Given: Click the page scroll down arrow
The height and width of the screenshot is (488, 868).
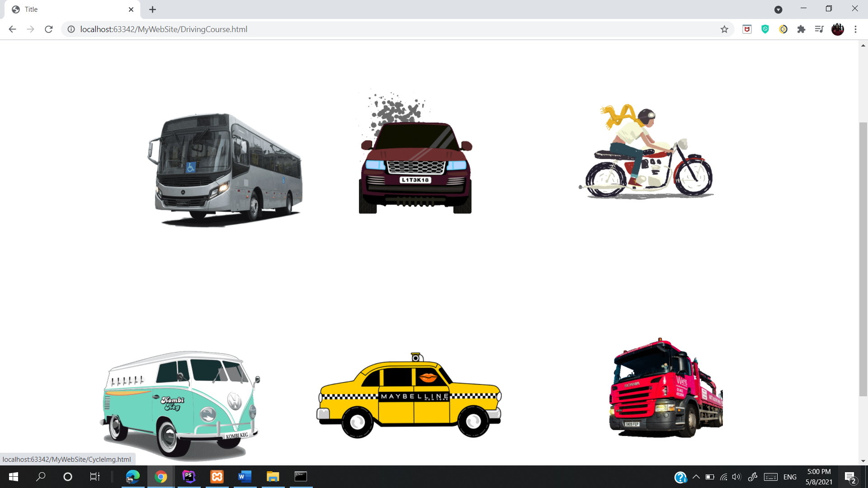Looking at the screenshot, I should (863, 461).
